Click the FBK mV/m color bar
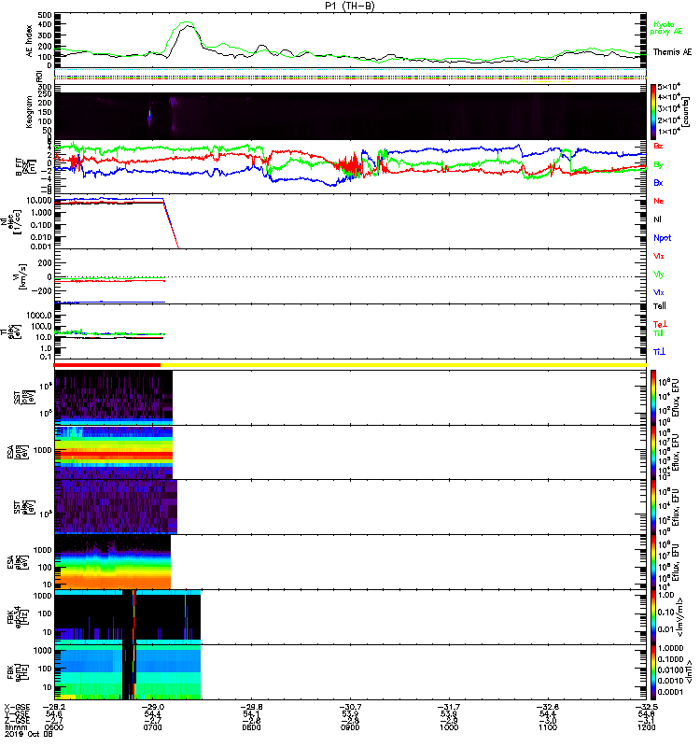This screenshot has height=747, width=700. click(654, 616)
